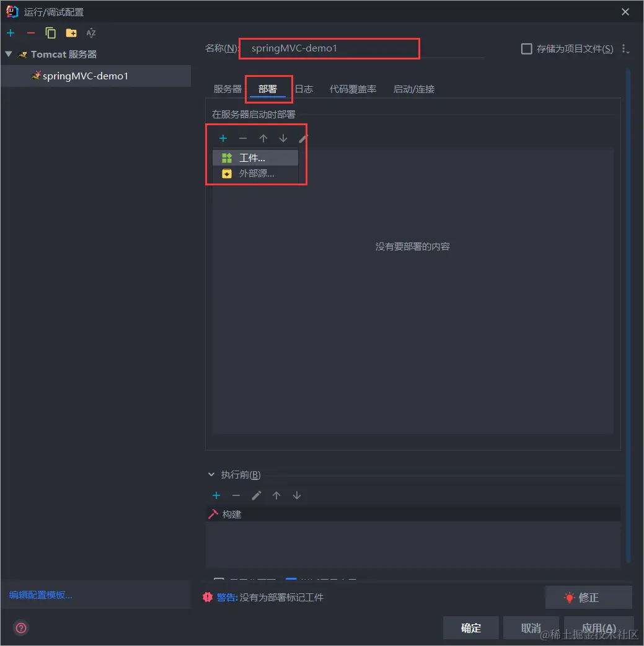This screenshot has height=646, width=644.
Task: Collapse the Tomcat 服务器 tree node
Action: coord(9,54)
